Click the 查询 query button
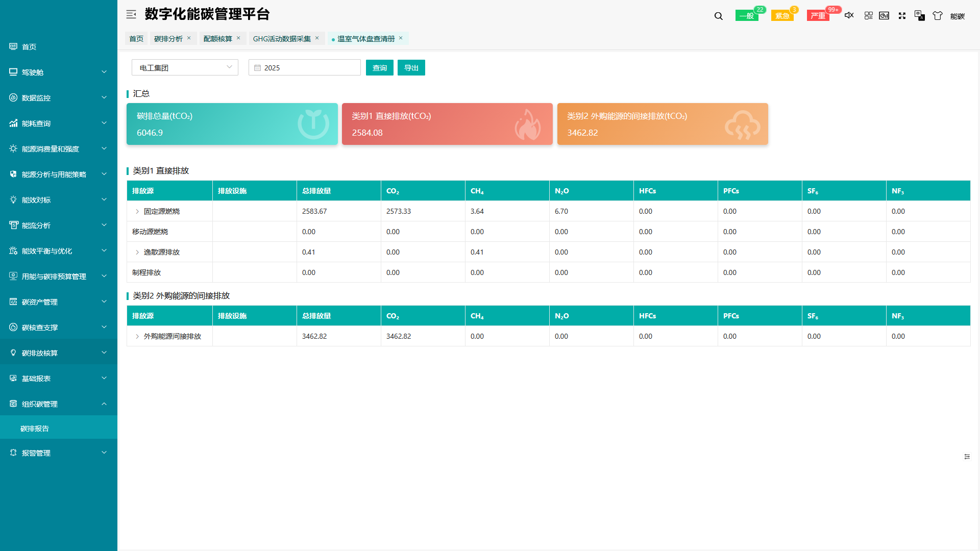 click(379, 67)
